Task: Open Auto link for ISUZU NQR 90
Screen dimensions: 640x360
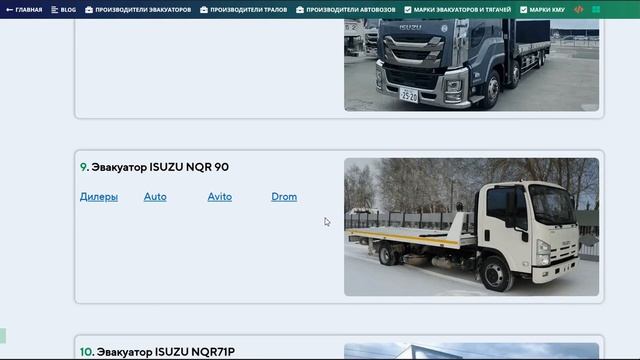Action: coord(155,197)
